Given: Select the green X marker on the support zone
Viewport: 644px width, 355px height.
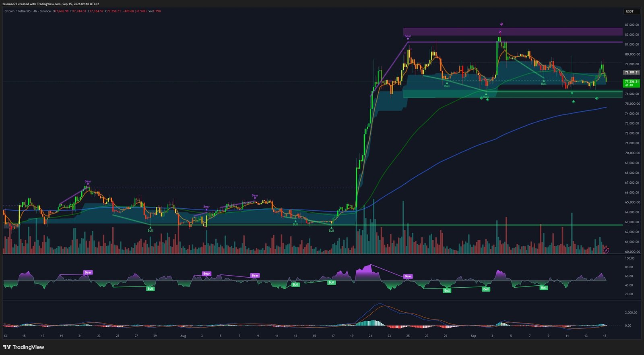Looking at the screenshot, I should [x=572, y=93].
